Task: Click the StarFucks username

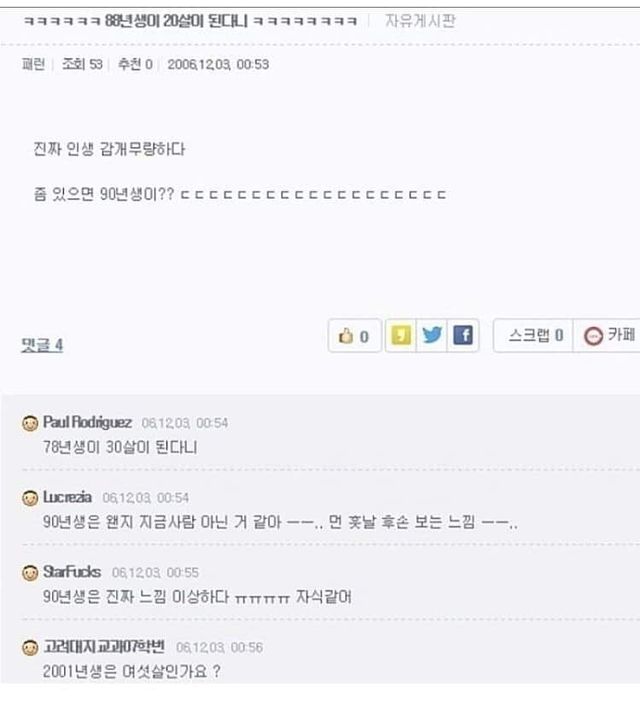Action: 72,572
